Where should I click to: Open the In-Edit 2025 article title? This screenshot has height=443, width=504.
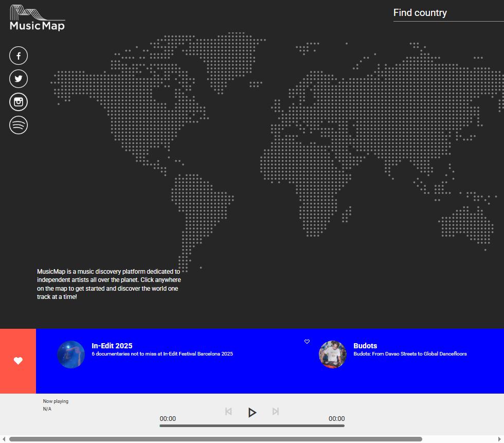[x=112, y=346]
